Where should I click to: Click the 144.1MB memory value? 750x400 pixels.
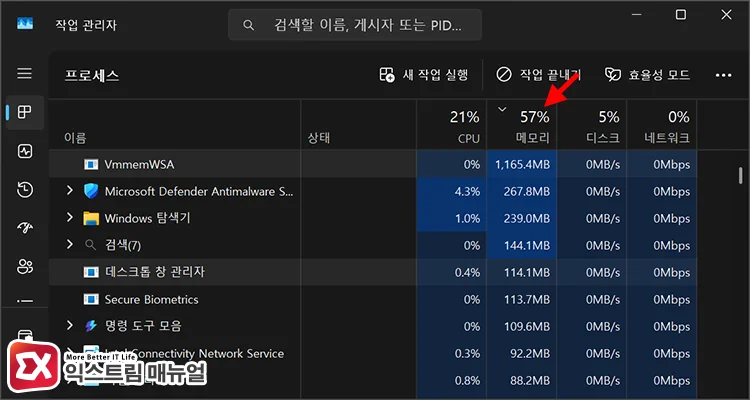click(525, 245)
